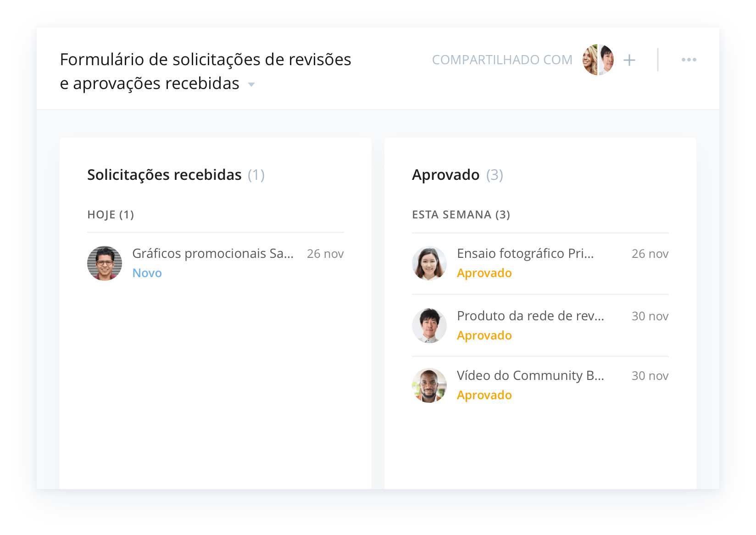Click avatar beside Ensaio fotográfico request

pyautogui.click(x=429, y=263)
